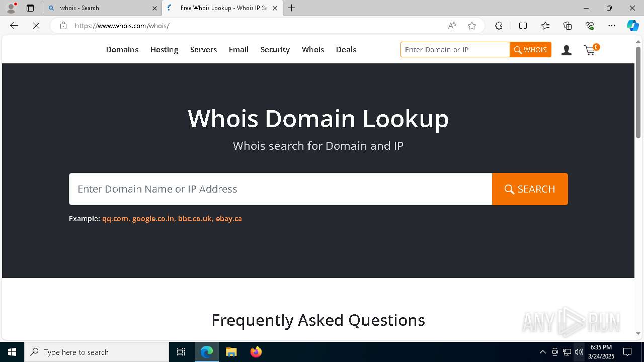Image resolution: width=644 pixels, height=362 pixels.
Task: Open File Explorer from the taskbar
Action: click(231, 352)
